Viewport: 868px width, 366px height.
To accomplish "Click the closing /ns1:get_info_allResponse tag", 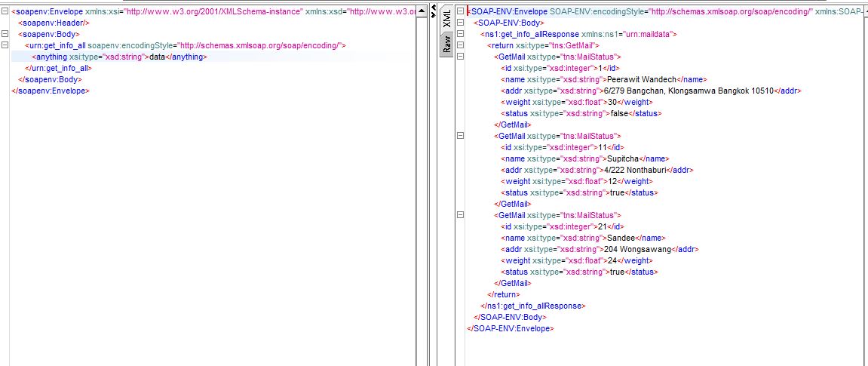I will pyautogui.click(x=532, y=306).
